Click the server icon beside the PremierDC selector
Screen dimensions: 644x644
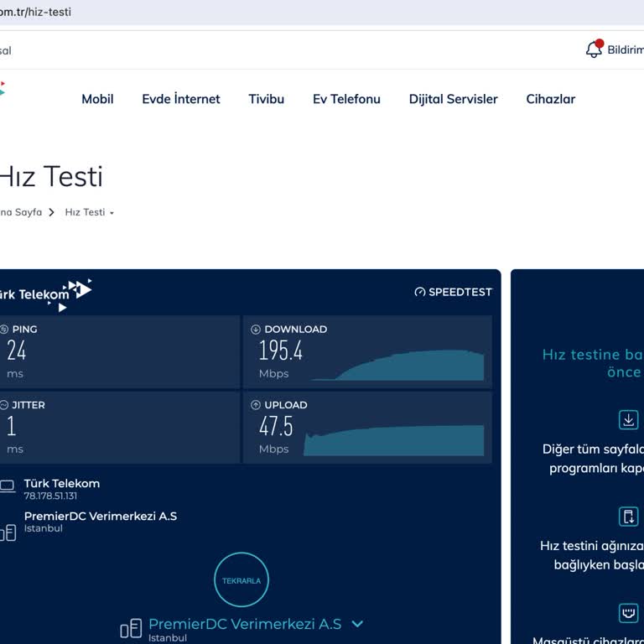pos(131,628)
